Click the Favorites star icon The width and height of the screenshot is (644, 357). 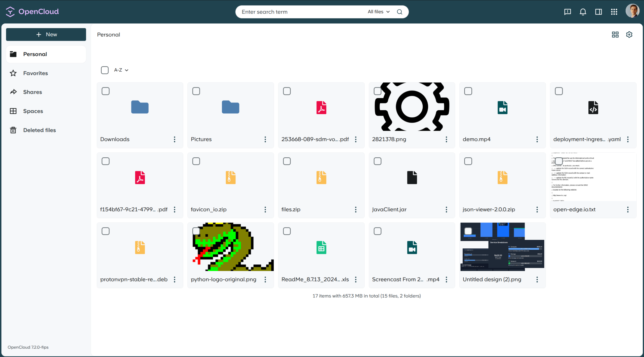[13, 73]
